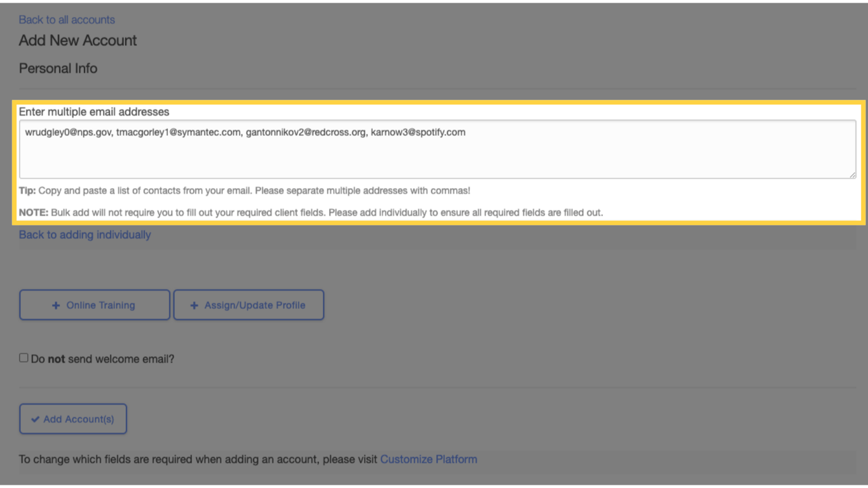The width and height of the screenshot is (868, 488).
Task: Switch to the Personal Info section
Action: [58, 68]
